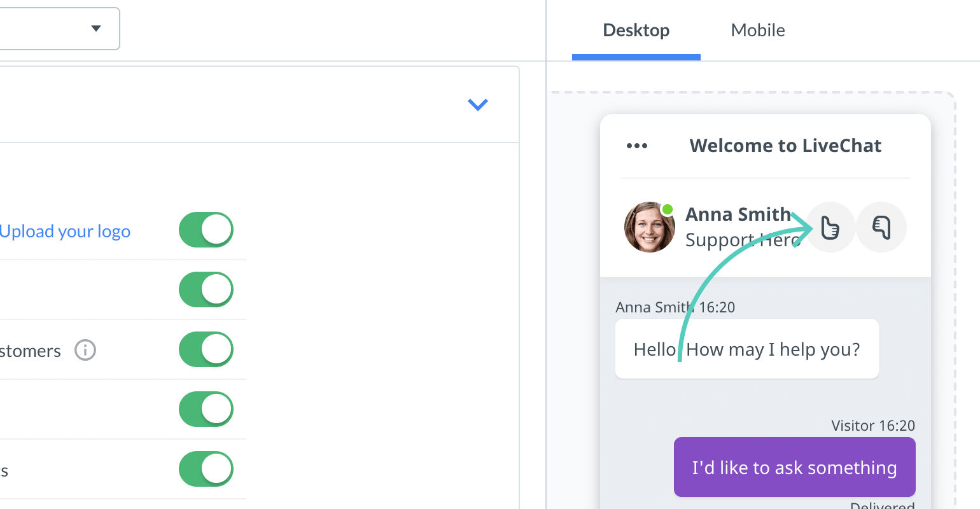Viewport: 980px width, 509px height.
Task: Collapse the section using the blue chevron
Action: [x=478, y=104]
